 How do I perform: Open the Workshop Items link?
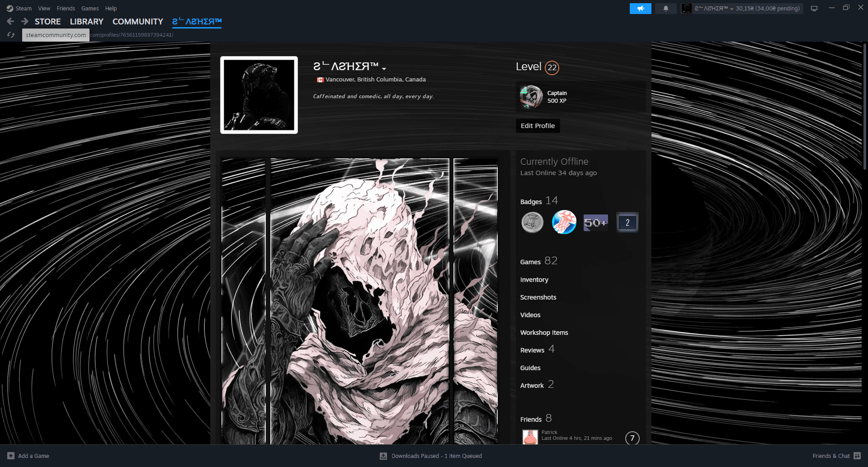coord(544,333)
